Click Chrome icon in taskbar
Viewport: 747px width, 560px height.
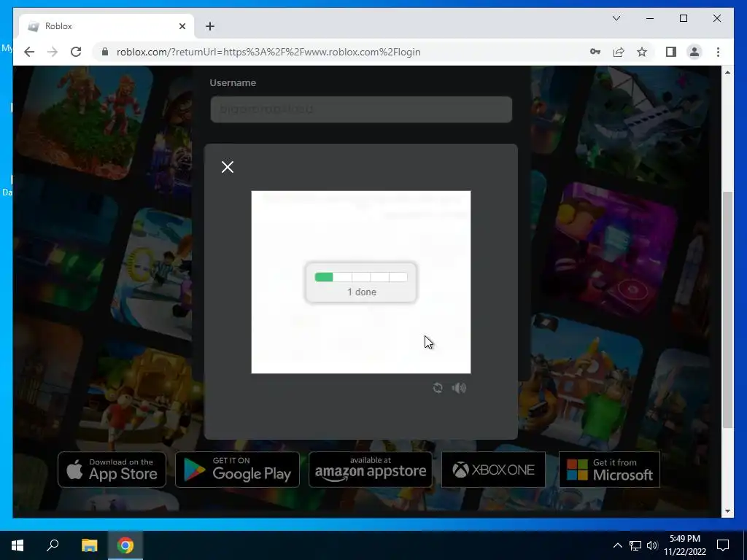point(125,545)
